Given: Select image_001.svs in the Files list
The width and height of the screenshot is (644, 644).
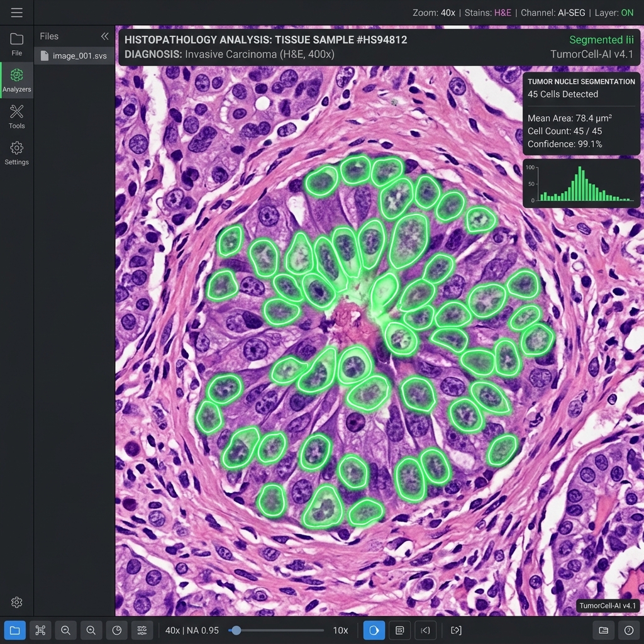Looking at the screenshot, I should coord(74,56).
